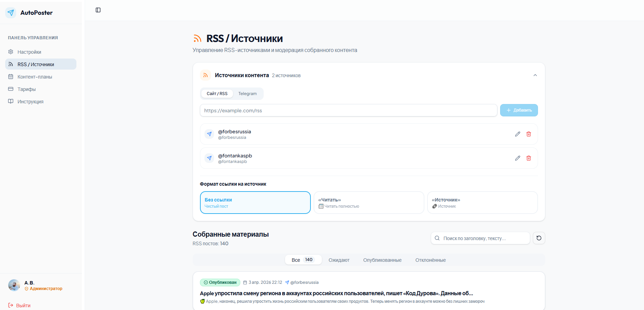
Task: Choose the «Источник» link format option
Action: [x=482, y=203]
